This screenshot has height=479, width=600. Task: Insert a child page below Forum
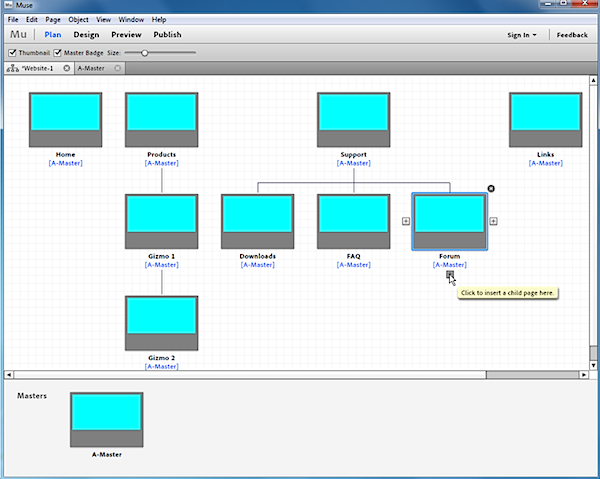pos(450,275)
